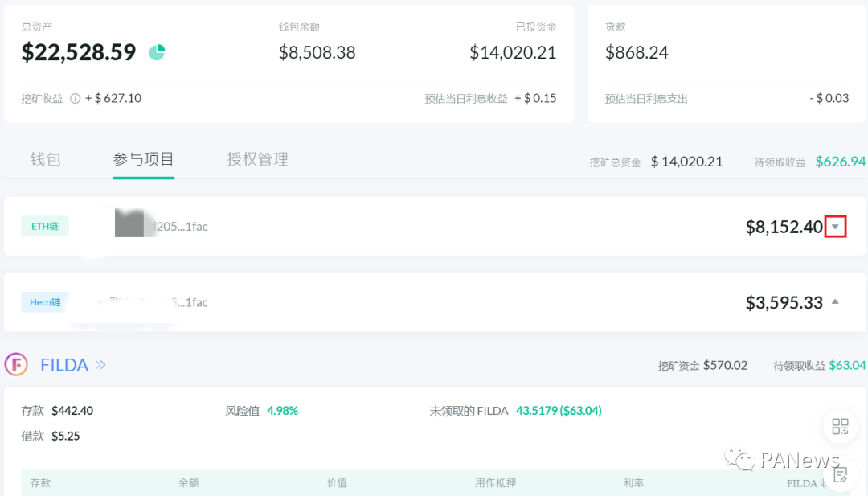
Task: Click the 风险值 4.98% percentage
Action: point(281,410)
